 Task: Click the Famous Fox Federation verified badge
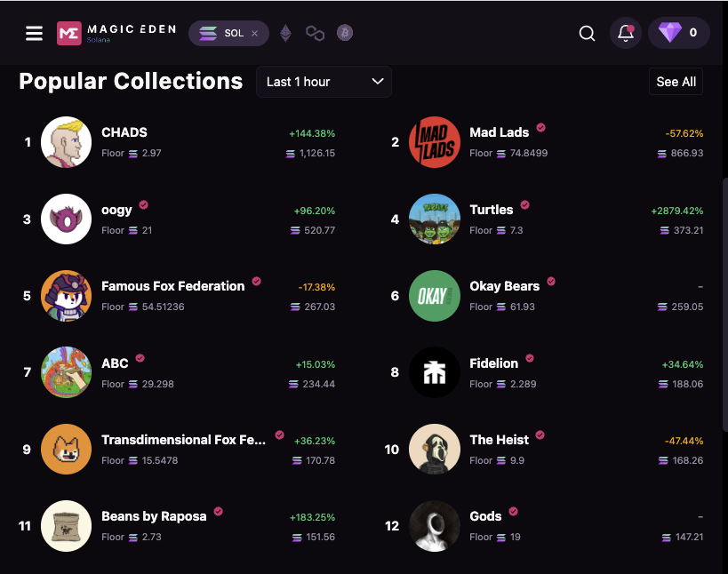pyautogui.click(x=256, y=281)
